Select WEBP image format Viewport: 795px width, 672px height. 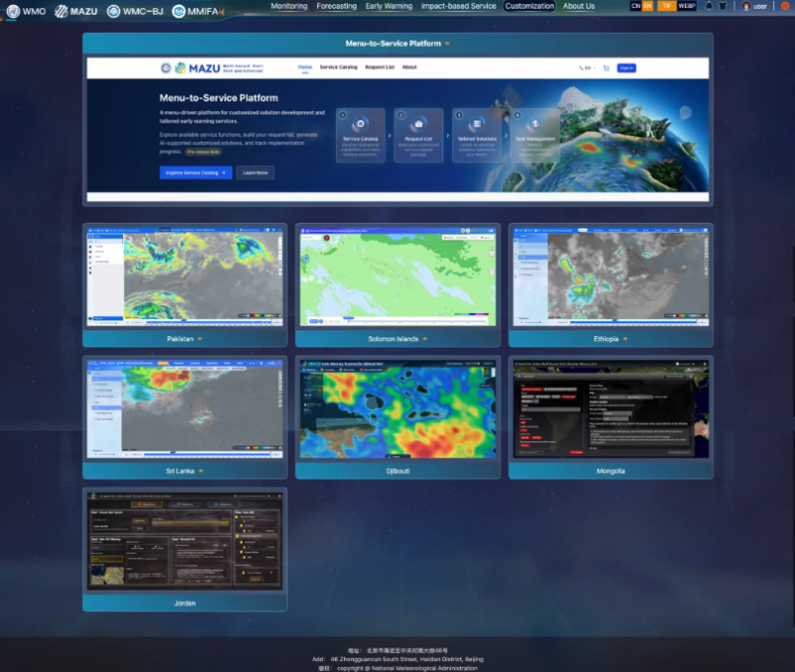tap(687, 6)
